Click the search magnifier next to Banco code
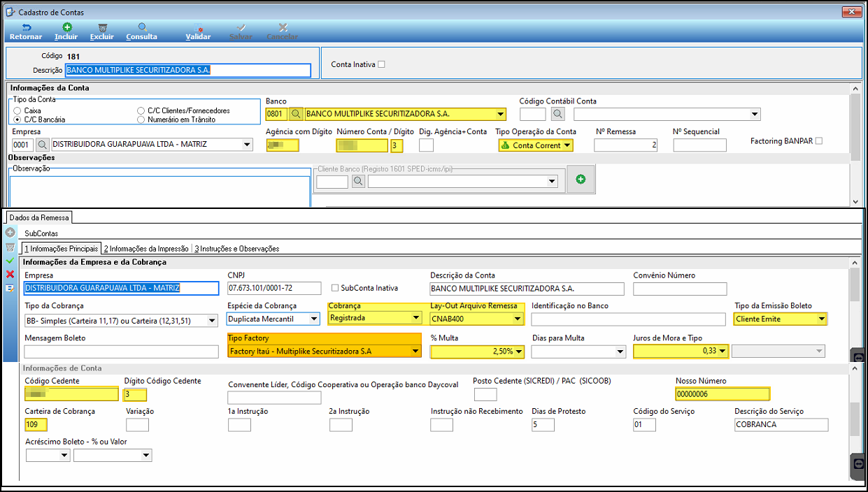868x492 pixels. click(x=296, y=114)
